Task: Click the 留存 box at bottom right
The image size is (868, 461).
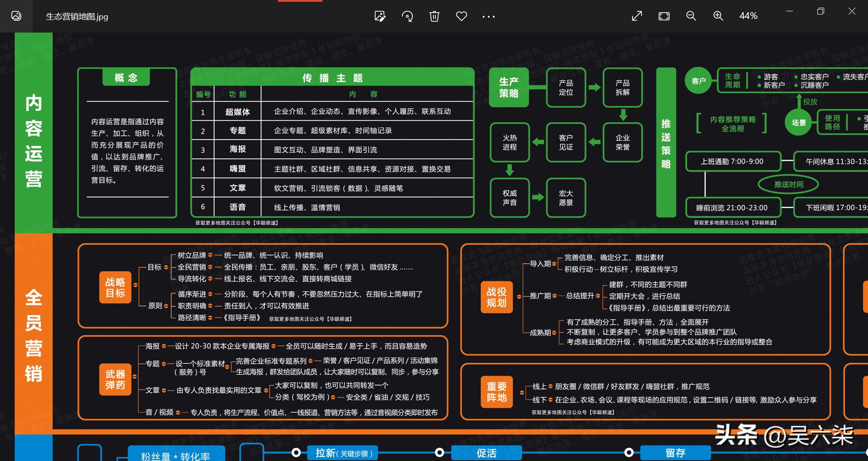Action: click(676, 453)
